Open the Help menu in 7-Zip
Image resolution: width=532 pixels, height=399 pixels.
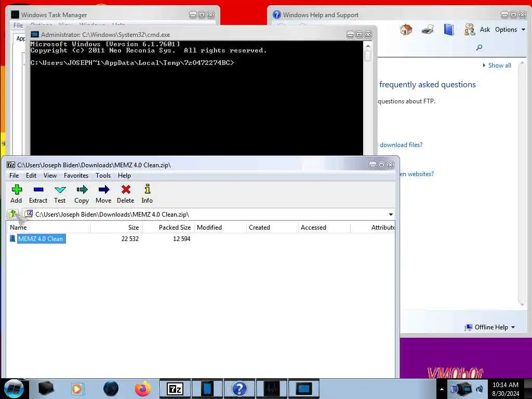(124, 176)
